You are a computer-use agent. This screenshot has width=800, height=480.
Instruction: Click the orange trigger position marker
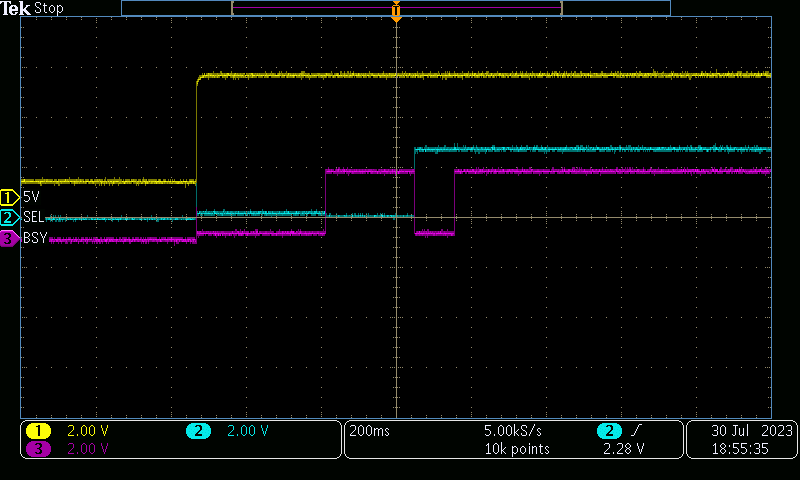click(x=396, y=10)
